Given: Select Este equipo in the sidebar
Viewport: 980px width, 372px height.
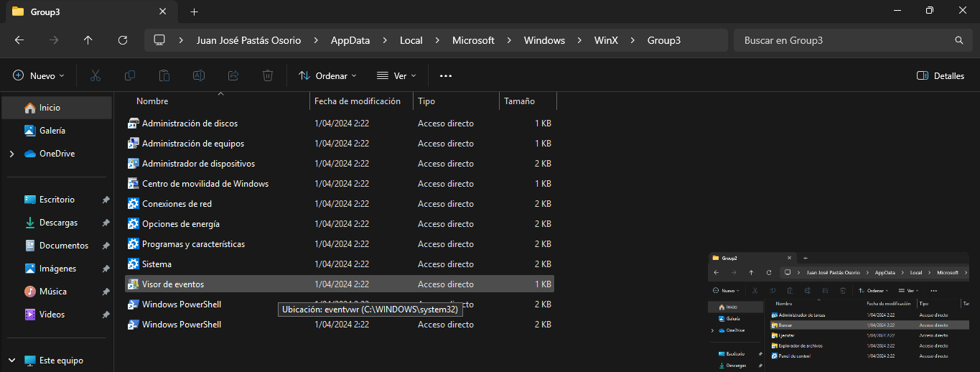Looking at the screenshot, I should (57, 361).
